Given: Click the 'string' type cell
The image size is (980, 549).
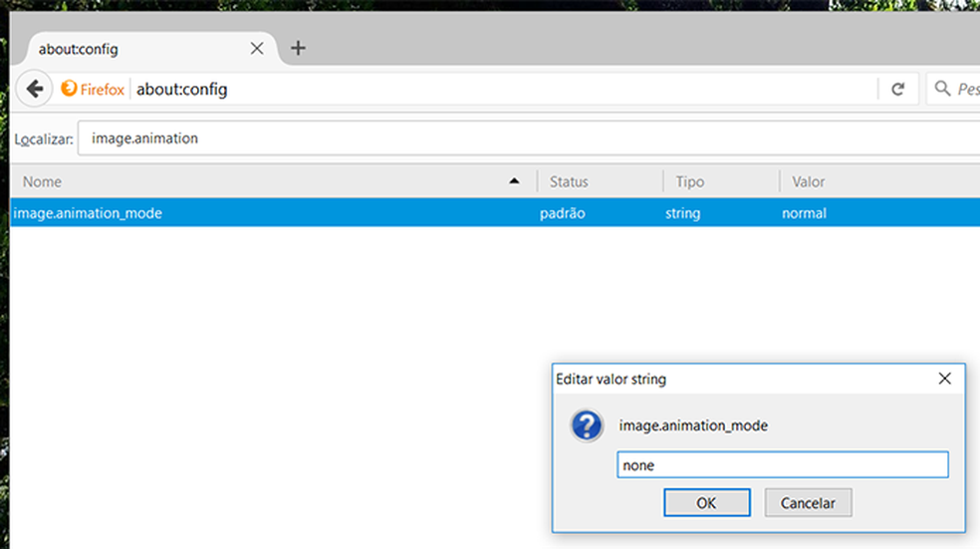Looking at the screenshot, I should [682, 213].
